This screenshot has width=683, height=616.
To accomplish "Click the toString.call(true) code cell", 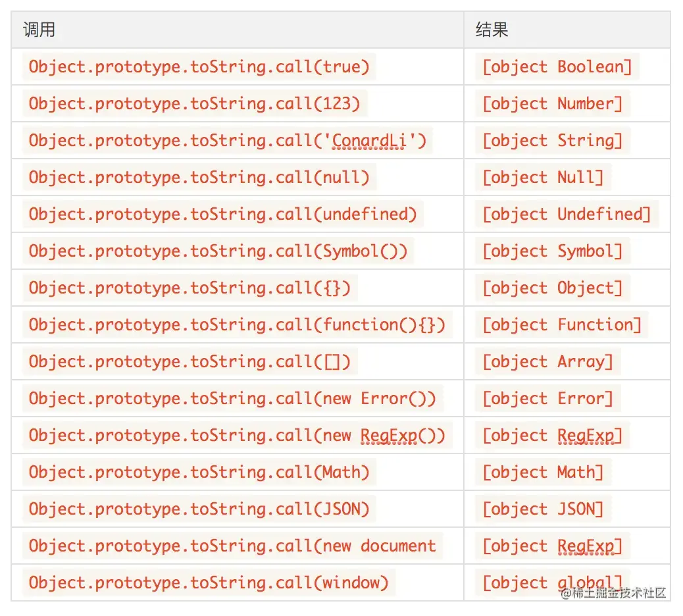I will pos(199,66).
